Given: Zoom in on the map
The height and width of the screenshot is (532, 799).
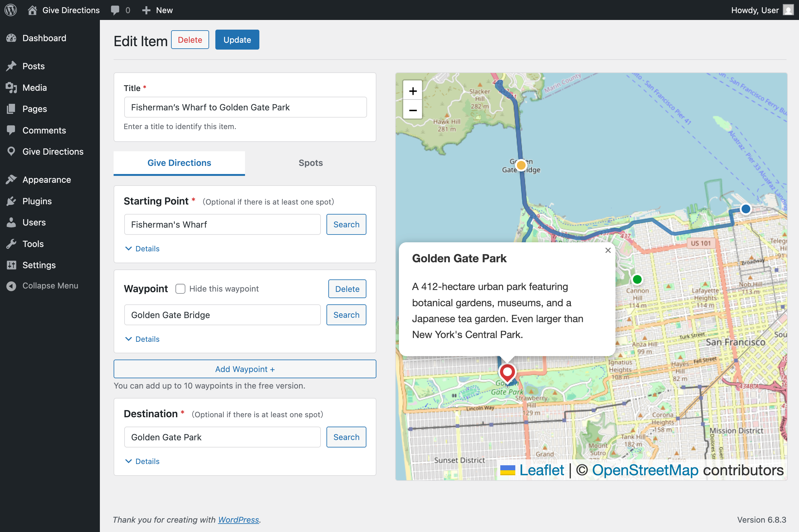Looking at the screenshot, I should pos(413,90).
